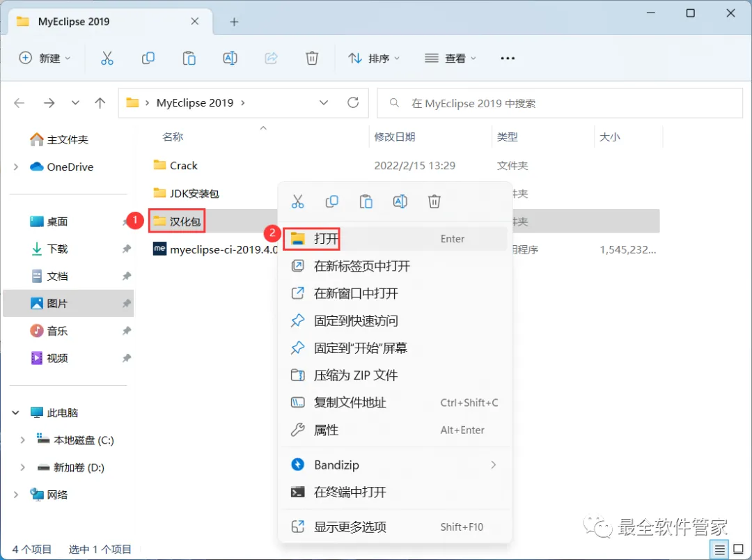Screen dimensions: 752x560
Task: Expand the OneDrive tree node
Action: (16, 167)
